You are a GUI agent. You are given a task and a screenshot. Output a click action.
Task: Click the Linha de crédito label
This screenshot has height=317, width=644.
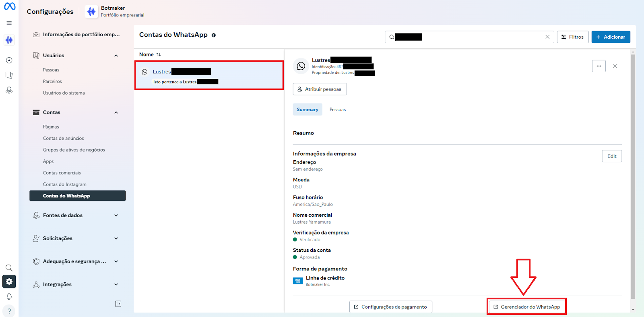[x=325, y=278]
